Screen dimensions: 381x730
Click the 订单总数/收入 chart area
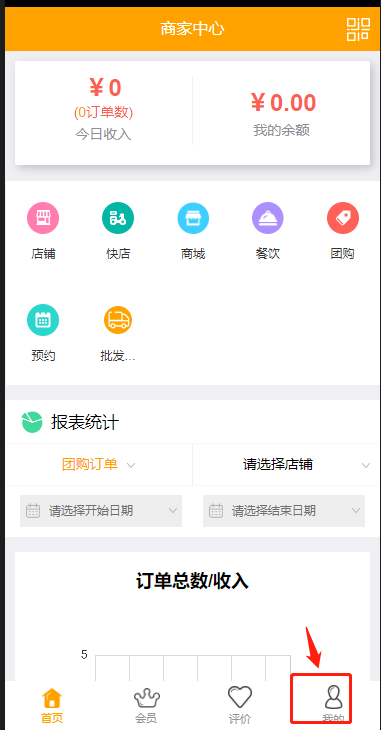[x=192, y=619]
